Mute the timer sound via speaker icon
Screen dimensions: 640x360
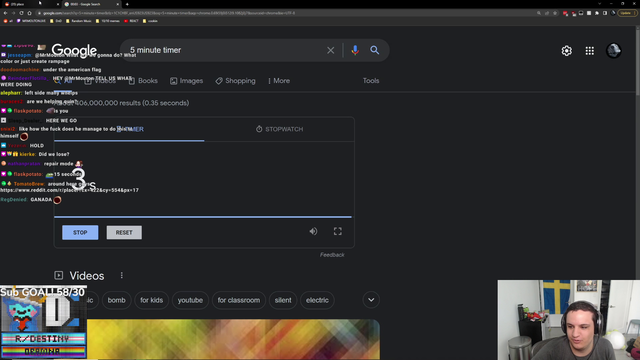pyautogui.click(x=313, y=231)
